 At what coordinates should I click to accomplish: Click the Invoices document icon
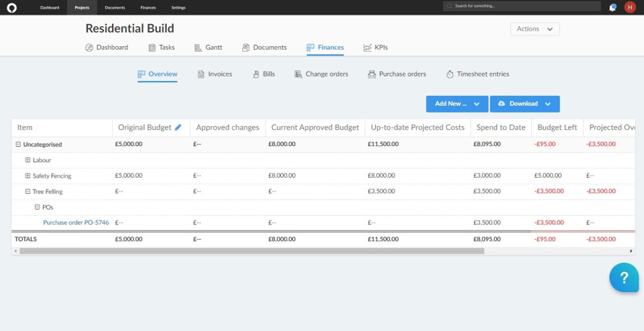(x=201, y=74)
